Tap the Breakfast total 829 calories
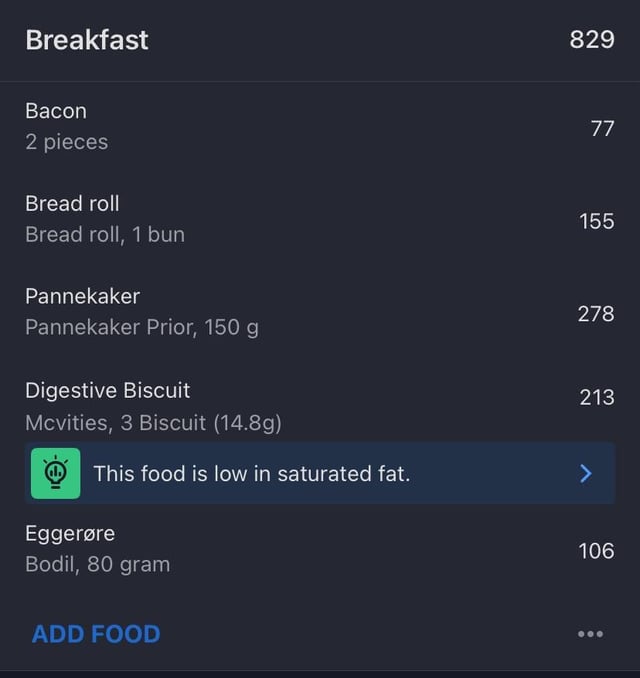Viewport: 640px width, 678px height. click(592, 41)
